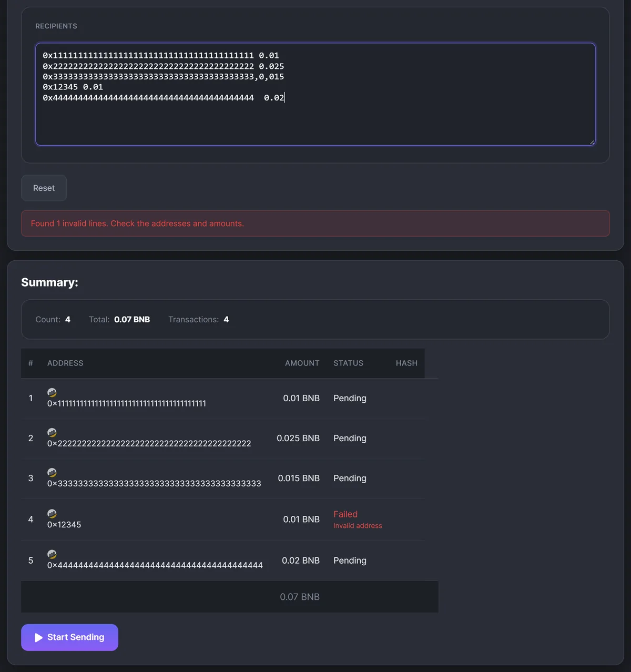The width and height of the screenshot is (631, 672).
Task: Click the Invalid address error text
Action: [358, 525]
